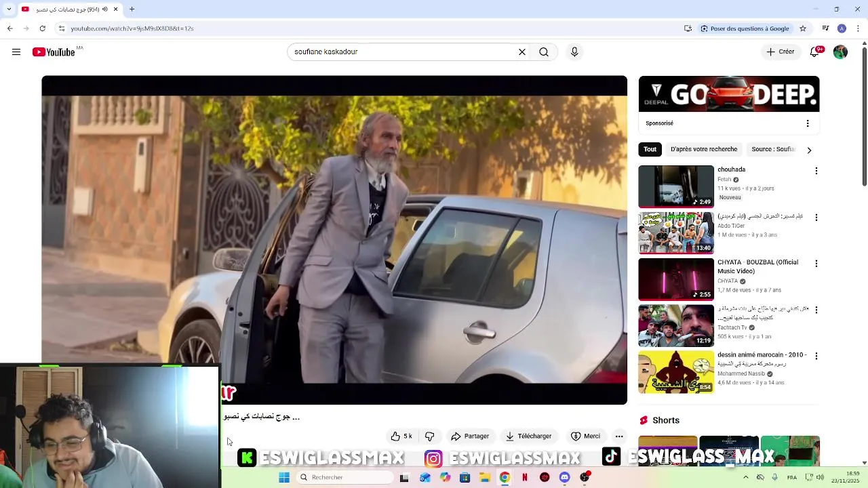
Task: Open the chouhada video thumbnail
Action: tap(676, 186)
